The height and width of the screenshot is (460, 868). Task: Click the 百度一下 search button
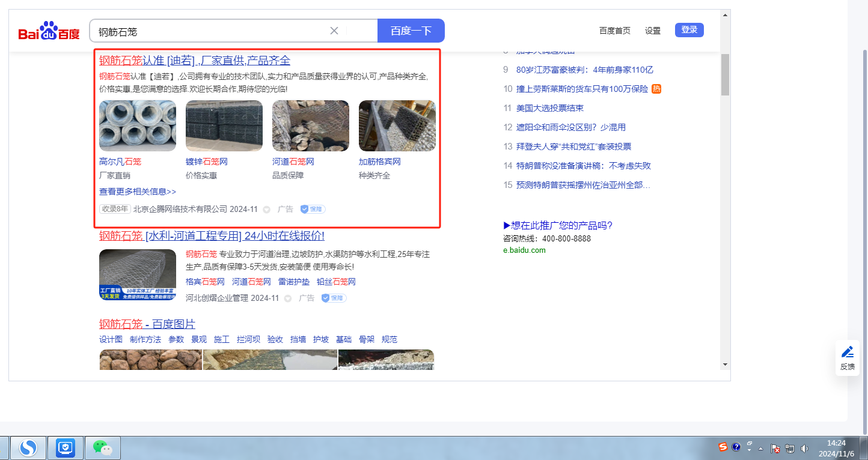pyautogui.click(x=411, y=31)
